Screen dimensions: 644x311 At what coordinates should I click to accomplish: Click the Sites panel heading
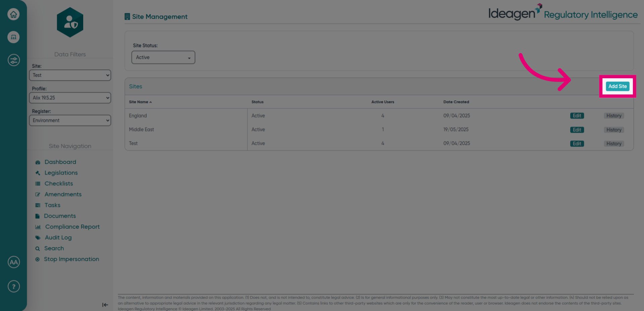136,87
